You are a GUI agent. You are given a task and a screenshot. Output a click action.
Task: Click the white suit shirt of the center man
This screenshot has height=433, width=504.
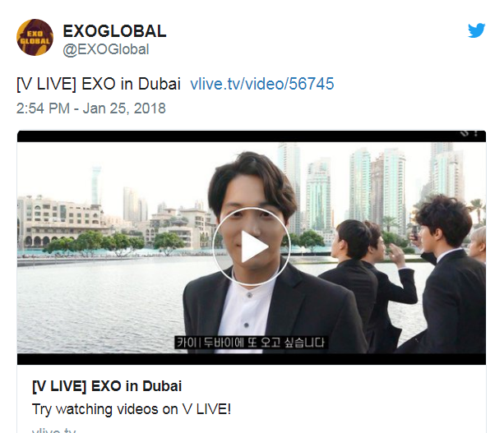[246, 313]
